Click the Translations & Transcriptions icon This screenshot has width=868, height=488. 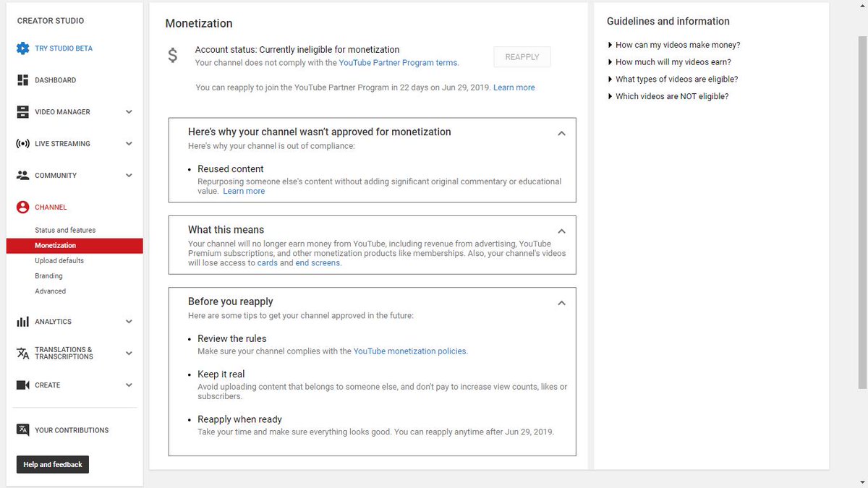click(x=22, y=353)
